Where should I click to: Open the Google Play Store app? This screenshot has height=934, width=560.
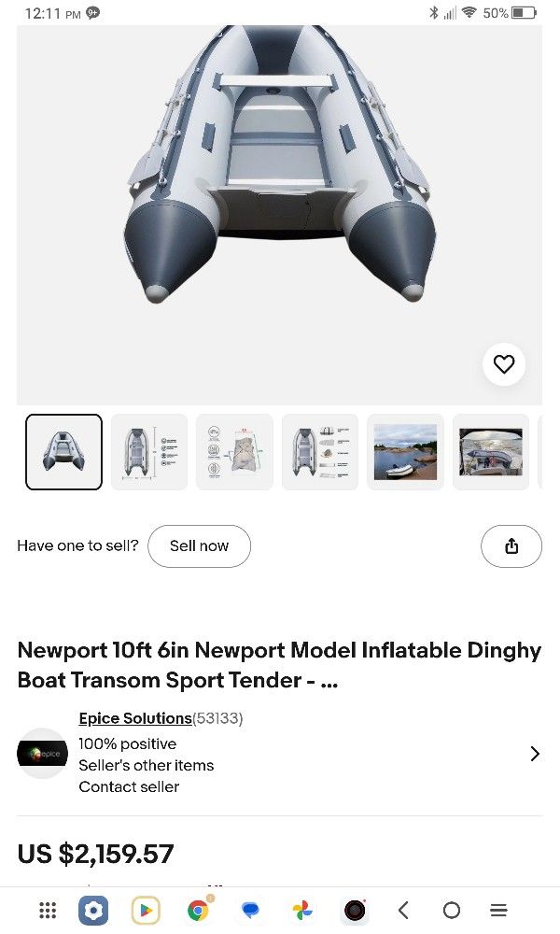click(x=146, y=911)
